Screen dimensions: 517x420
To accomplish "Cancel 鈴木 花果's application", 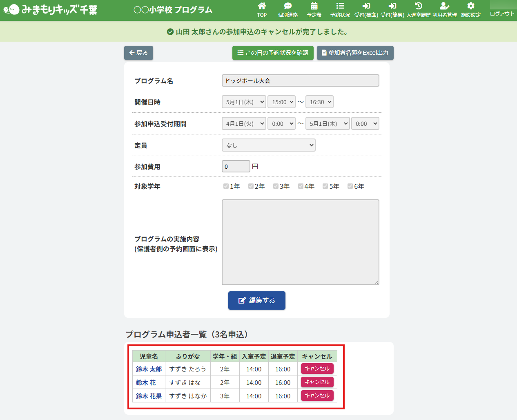I will point(317,395).
